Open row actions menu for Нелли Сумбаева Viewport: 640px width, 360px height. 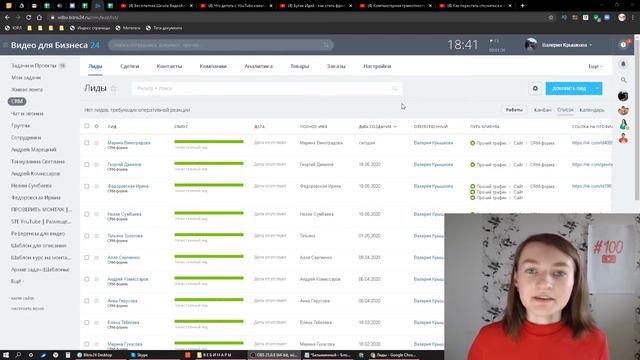click(97, 214)
